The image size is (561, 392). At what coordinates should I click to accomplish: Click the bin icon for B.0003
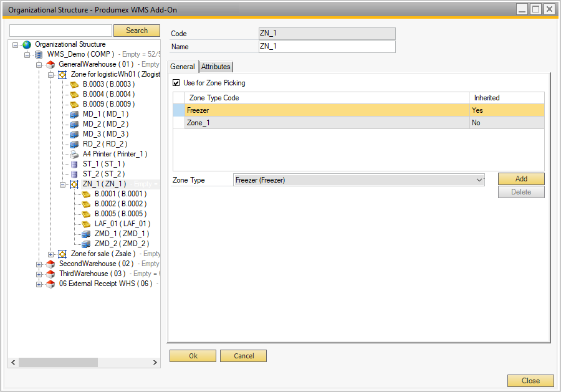coord(74,84)
